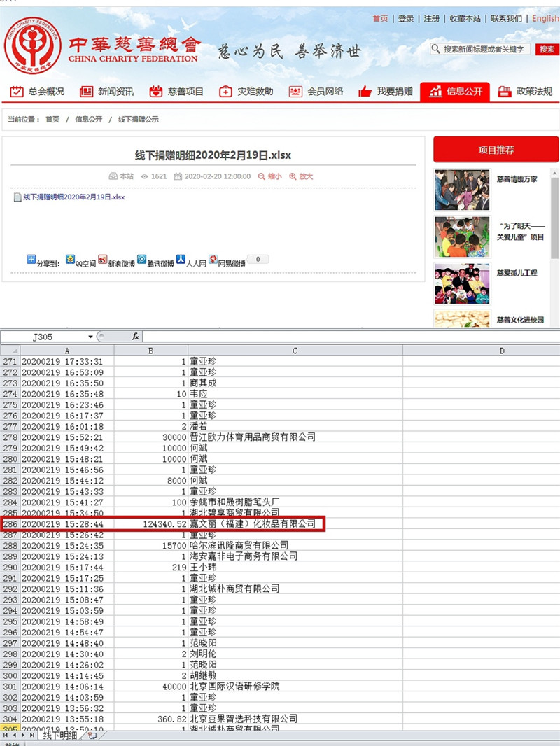Open the 政策法规 menu

point(525,92)
